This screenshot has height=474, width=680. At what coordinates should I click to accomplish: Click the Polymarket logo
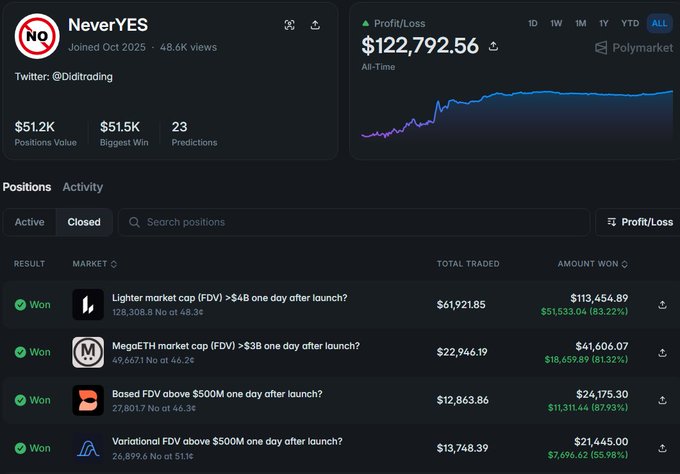634,48
